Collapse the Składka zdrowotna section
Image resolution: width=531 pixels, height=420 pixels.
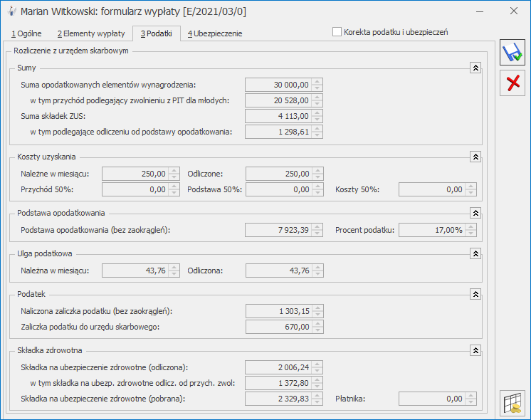click(x=475, y=350)
